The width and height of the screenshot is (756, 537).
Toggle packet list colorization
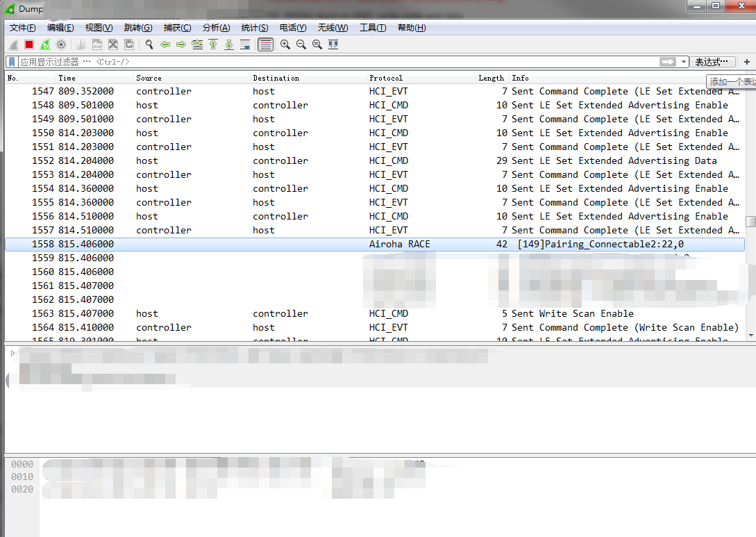pyautogui.click(x=266, y=45)
